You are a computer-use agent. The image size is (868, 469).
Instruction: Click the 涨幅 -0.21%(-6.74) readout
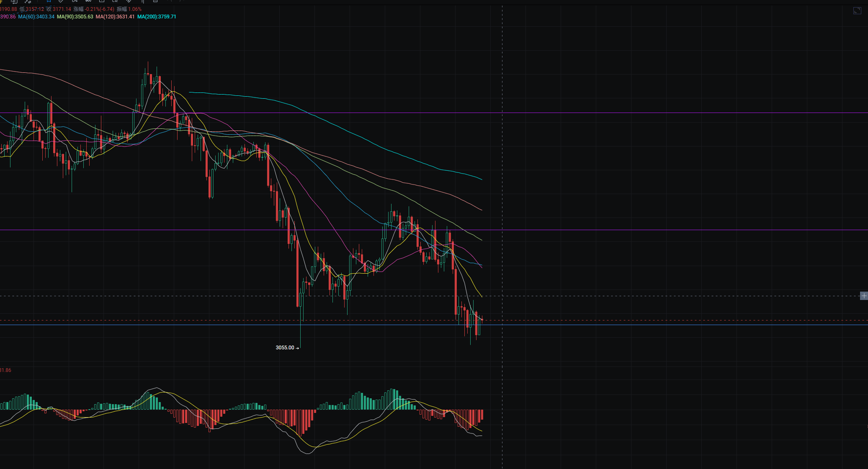coord(94,9)
